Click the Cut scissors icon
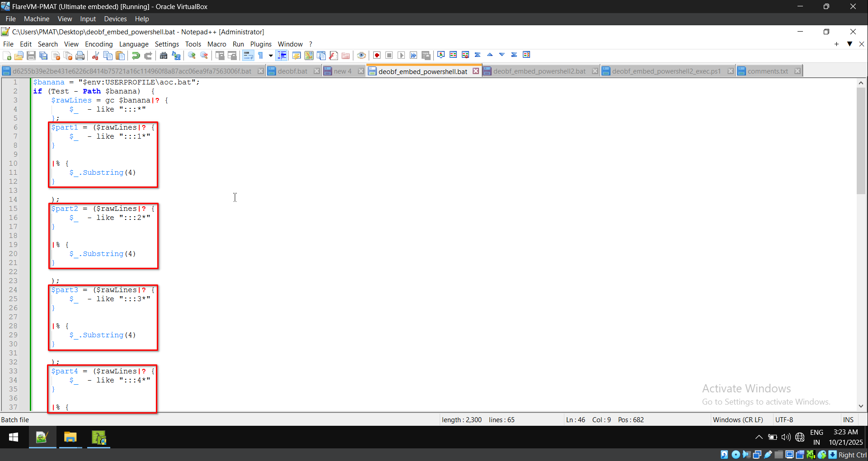This screenshot has width=868, height=461. coord(95,56)
